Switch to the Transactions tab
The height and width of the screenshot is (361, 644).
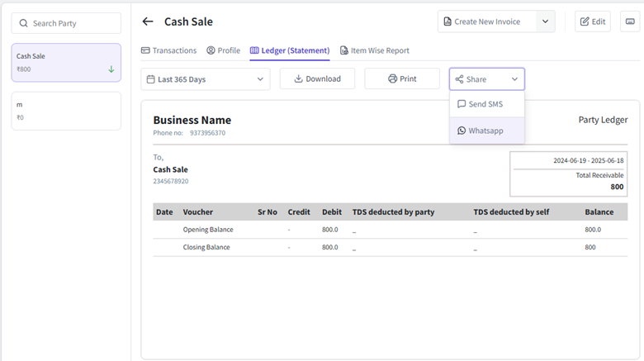pyautogui.click(x=168, y=50)
